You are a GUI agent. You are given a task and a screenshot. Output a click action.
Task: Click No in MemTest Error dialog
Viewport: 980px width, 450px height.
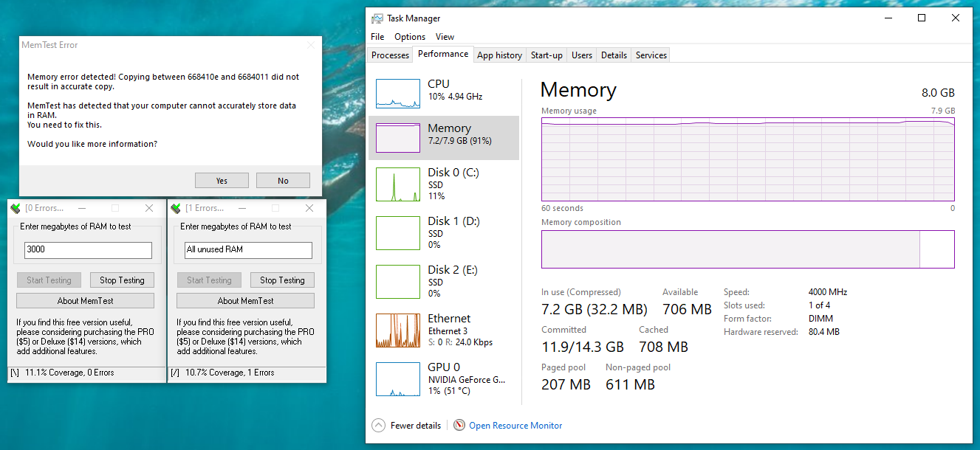[x=283, y=181]
